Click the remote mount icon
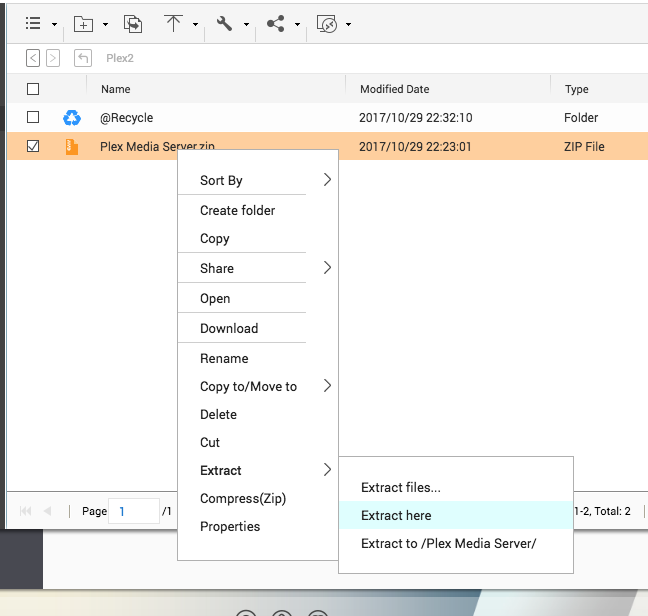648x616 pixels. 327,24
